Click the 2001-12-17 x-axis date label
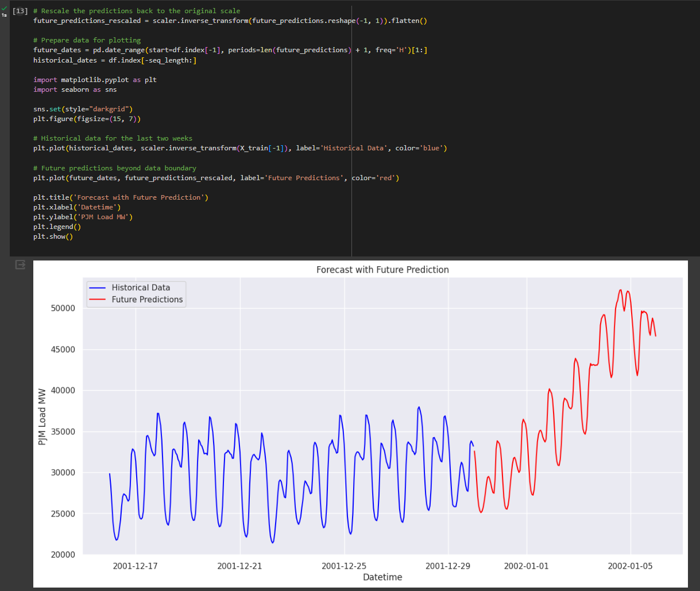Image resolution: width=700 pixels, height=591 pixels. (x=136, y=566)
